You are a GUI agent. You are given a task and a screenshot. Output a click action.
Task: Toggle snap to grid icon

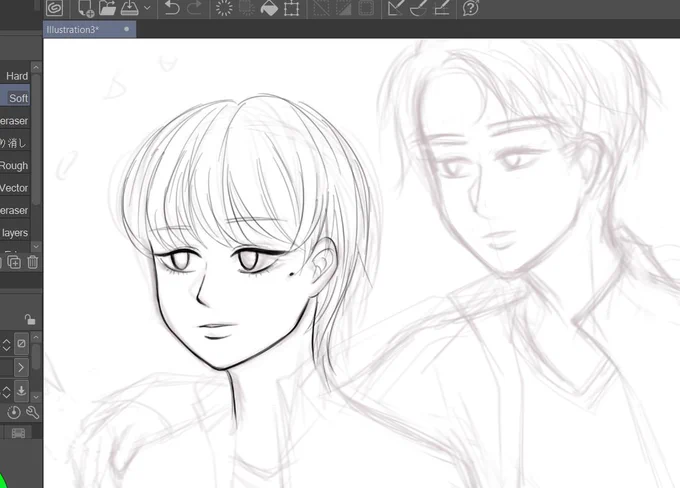coord(441,8)
